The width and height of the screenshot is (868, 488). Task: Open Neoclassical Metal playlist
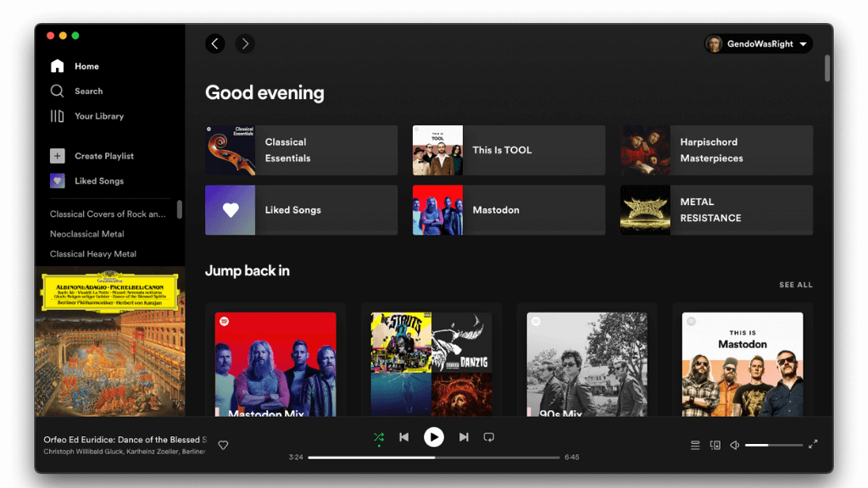click(x=87, y=234)
